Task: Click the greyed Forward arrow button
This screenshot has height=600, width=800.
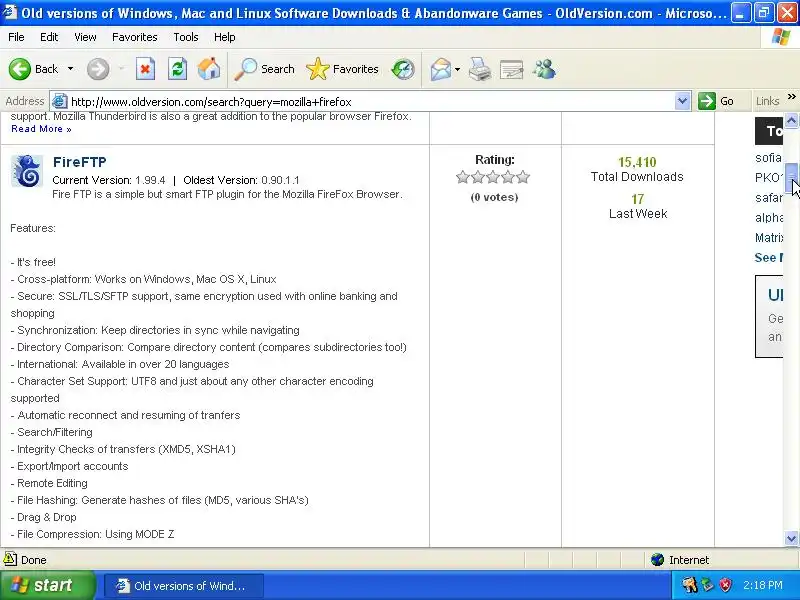Action: pos(98,69)
